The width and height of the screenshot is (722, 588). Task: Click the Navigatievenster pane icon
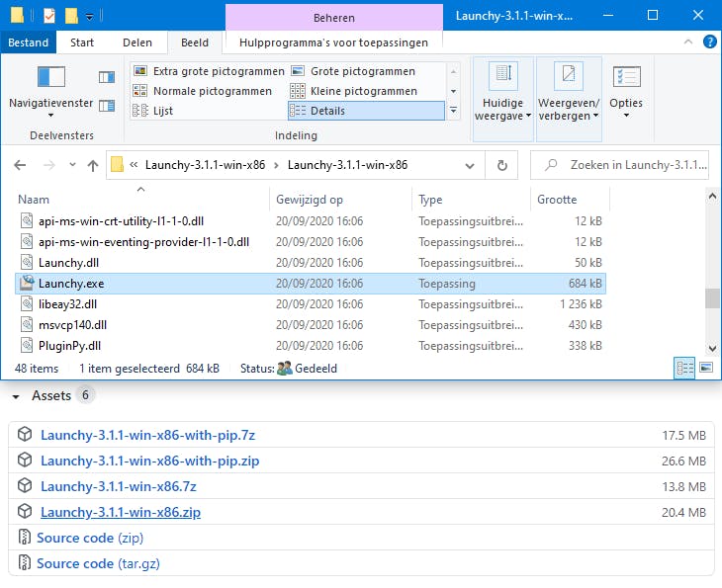click(x=50, y=79)
